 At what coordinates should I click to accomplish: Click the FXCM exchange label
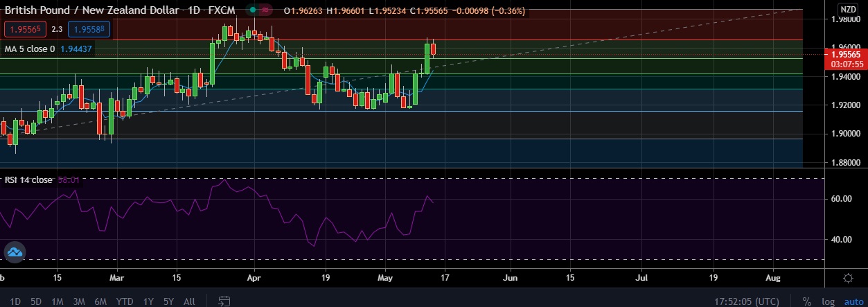[221, 11]
